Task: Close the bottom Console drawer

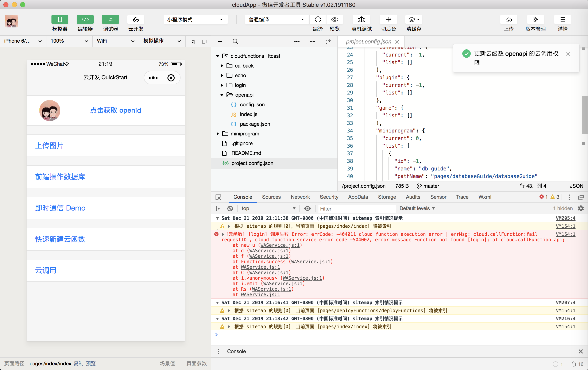Action: coord(581,351)
